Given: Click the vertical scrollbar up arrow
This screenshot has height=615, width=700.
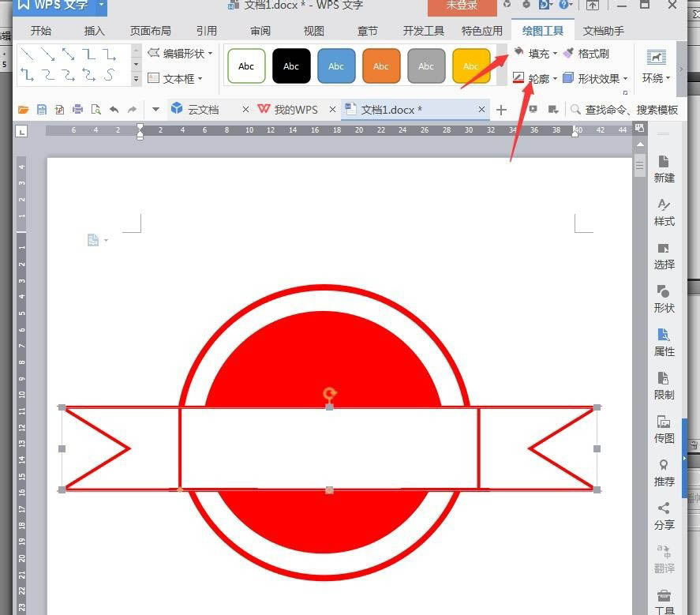Looking at the screenshot, I should click(640, 144).
